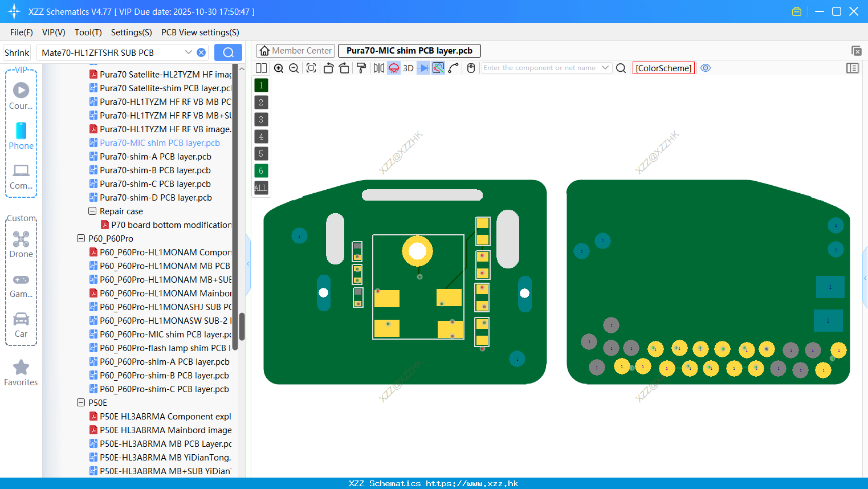Viewport: 868px width, 489px height.
Task: Open the right side panel icon
Action: click(853, 68)
